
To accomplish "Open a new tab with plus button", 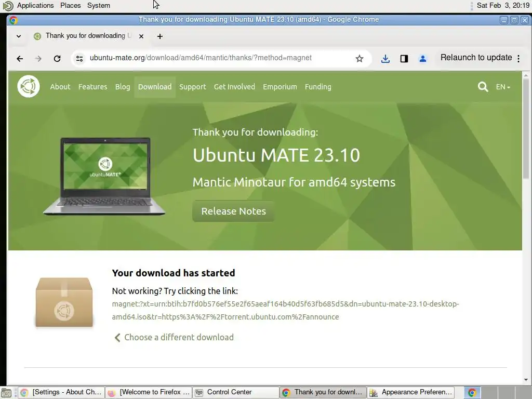I will 160,36.
